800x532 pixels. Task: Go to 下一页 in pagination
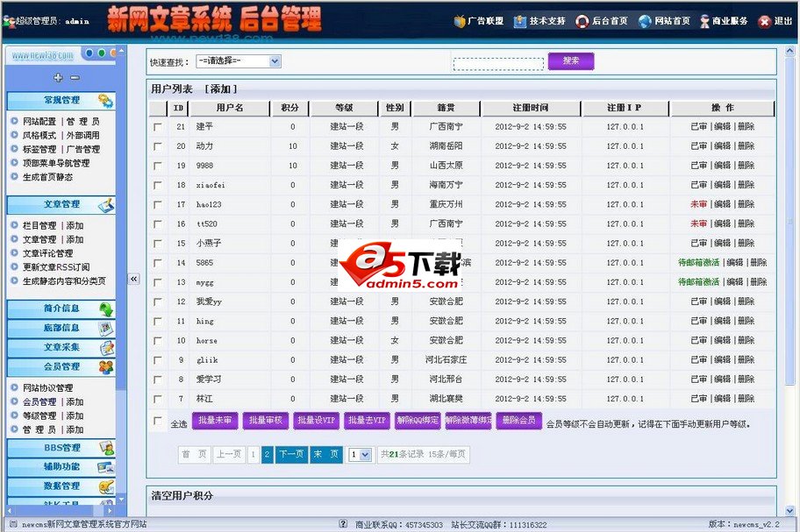pos(291,455)
